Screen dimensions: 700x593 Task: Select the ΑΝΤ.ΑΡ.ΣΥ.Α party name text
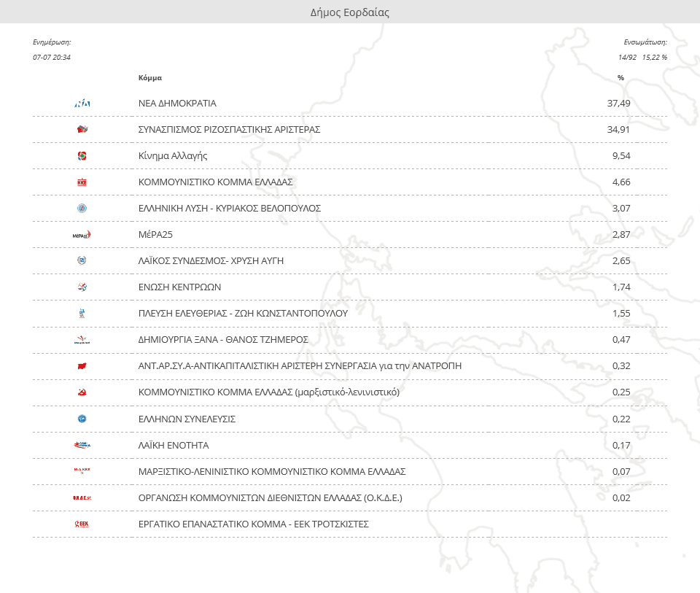pyautogui.click(x=300, y=366)
